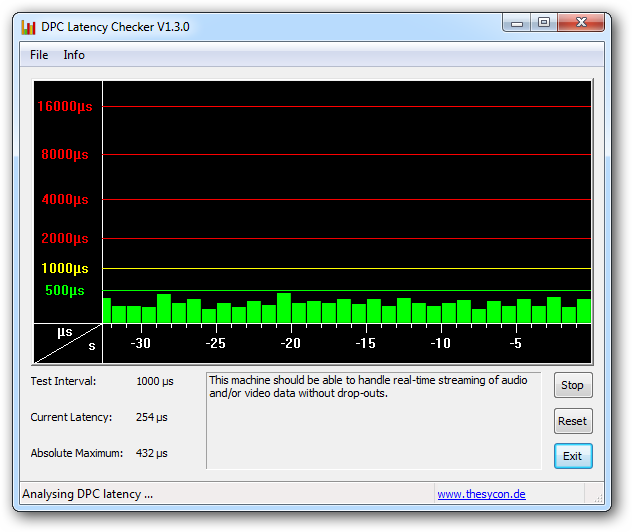Click the Test Interval label
Screen dimensions: 632x532
[63, 381]
